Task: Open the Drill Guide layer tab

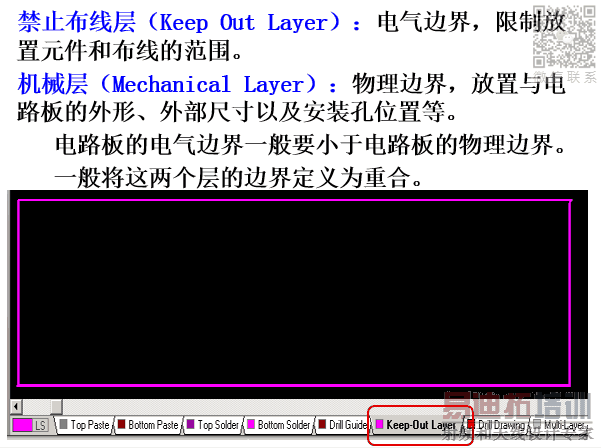Action: [x=343, y=425]
